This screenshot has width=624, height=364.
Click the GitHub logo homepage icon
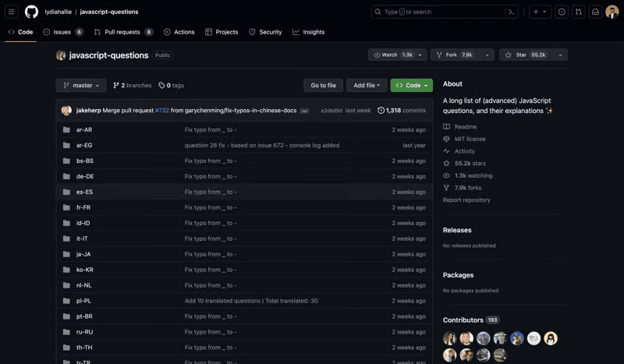[x=31, y=12]
